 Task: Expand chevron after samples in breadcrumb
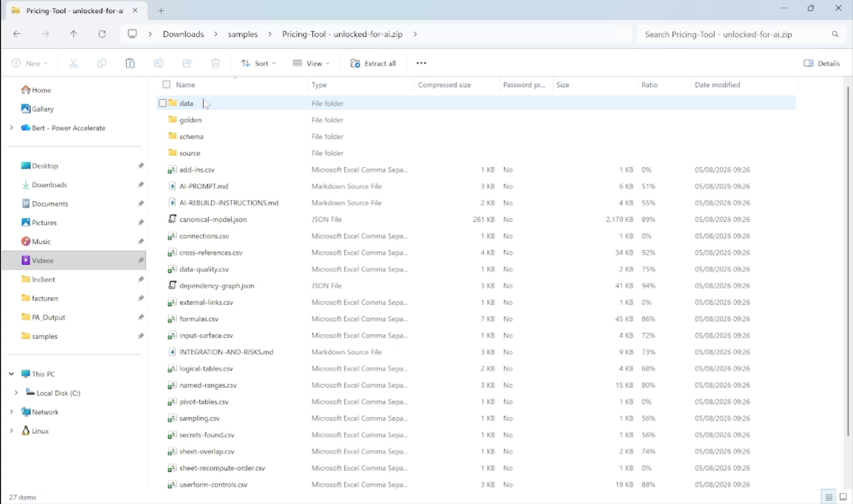(x=270, y=34)
